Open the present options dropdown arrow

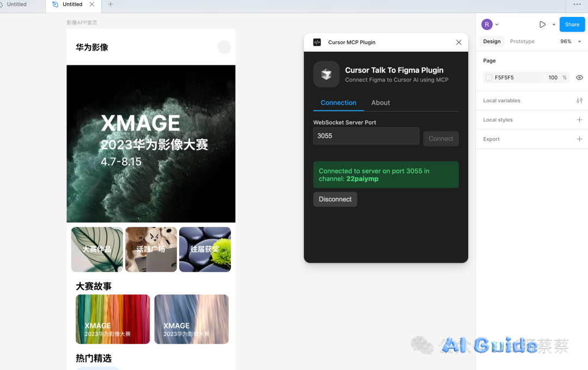coord(554,24)
